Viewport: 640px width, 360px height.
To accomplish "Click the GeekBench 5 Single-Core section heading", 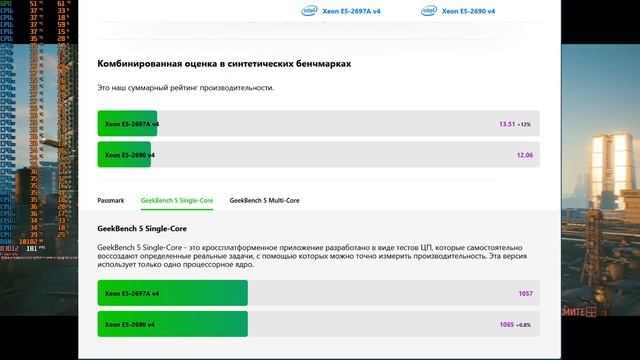I will tap(142, 229).
